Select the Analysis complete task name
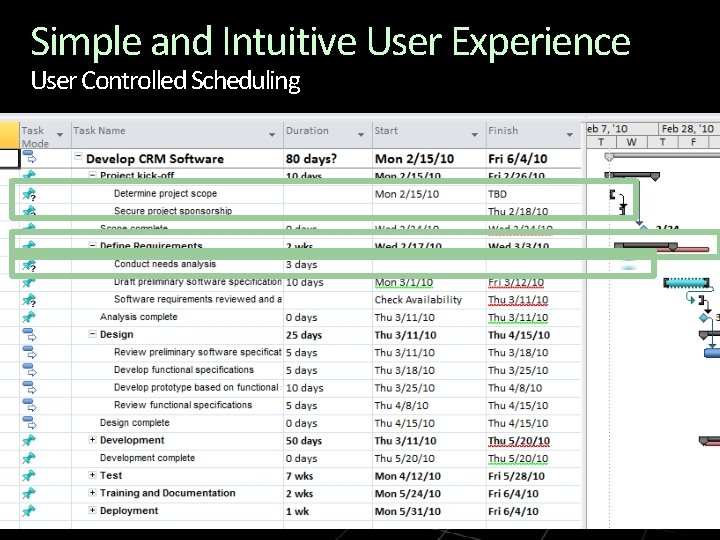The image size is (720, 540). point(139,317)
